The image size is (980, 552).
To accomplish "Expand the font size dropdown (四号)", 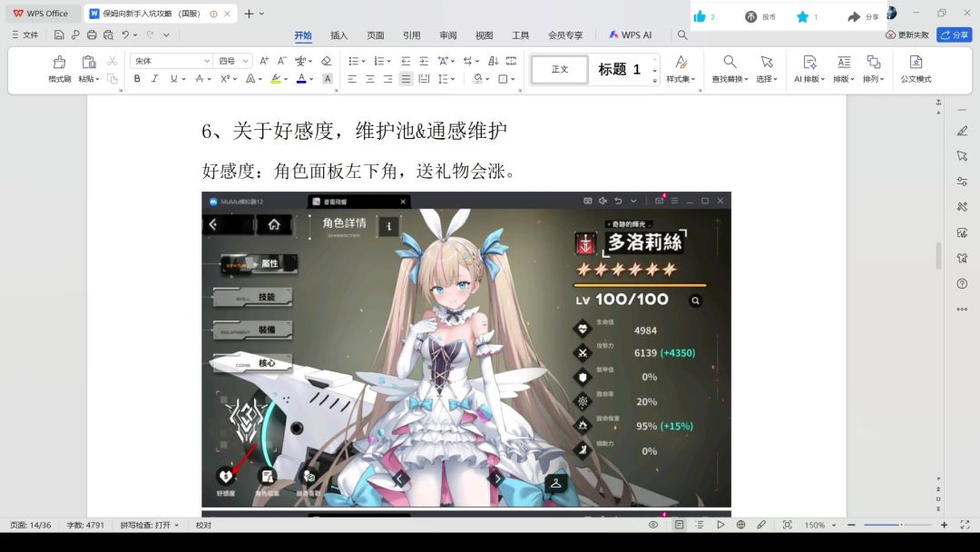I will click(233, 61).
